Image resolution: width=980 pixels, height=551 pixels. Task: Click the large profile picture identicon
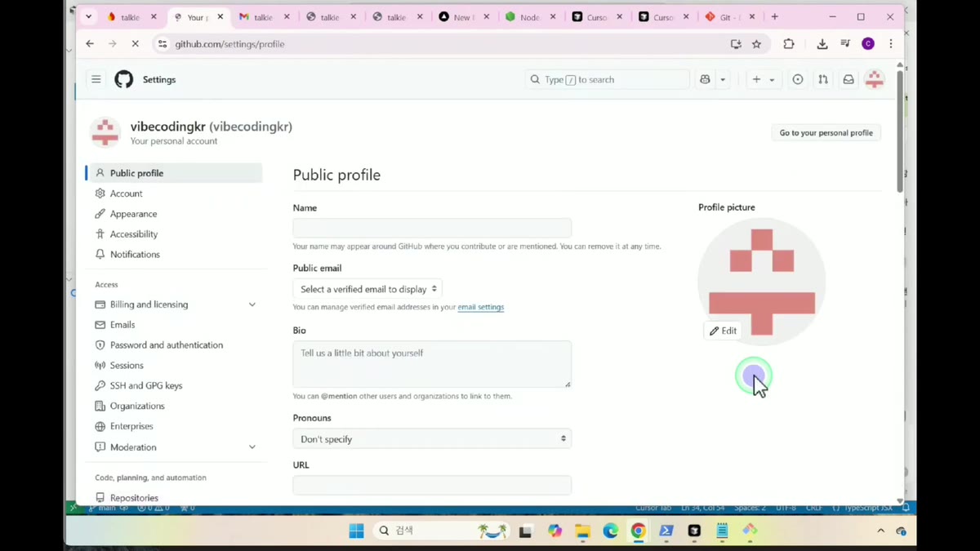[x=762, y=282]
